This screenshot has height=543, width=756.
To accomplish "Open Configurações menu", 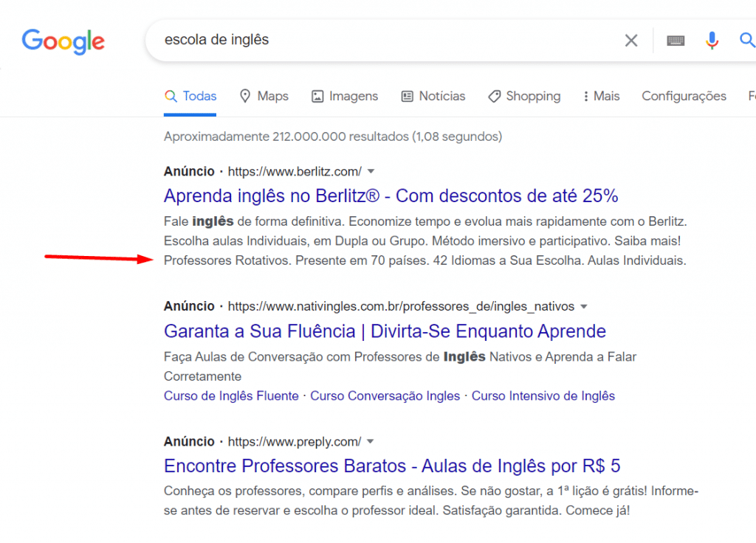I will point(684,97).
